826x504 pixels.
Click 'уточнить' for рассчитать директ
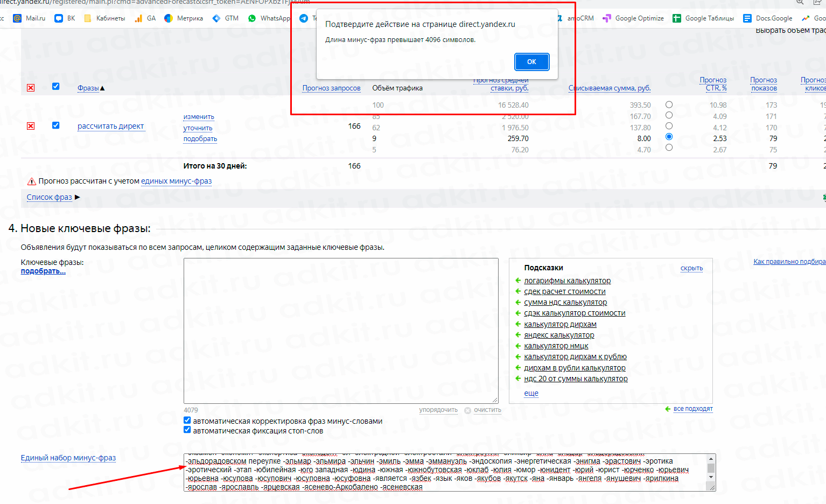[x=198, y=128]
